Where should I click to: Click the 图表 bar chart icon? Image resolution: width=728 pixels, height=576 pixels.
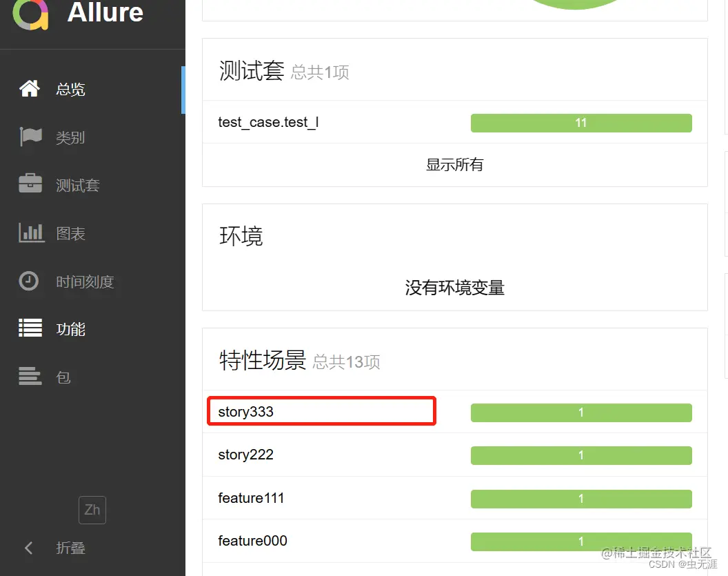click(x=31, y=232)
